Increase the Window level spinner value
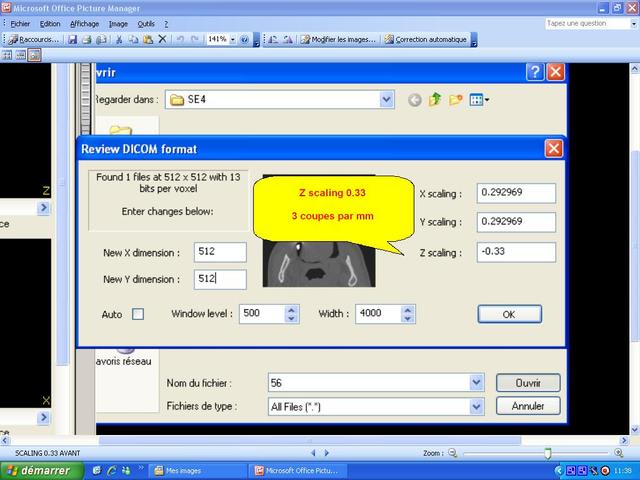The width and height of the screenshot is (640, 480). pyautogui.click(x=291, y=310)
